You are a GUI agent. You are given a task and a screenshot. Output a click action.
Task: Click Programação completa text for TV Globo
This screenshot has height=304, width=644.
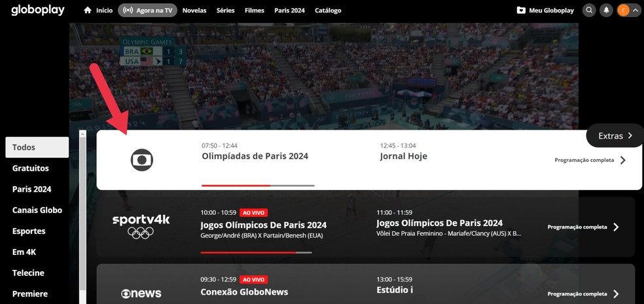click(584, 160)
